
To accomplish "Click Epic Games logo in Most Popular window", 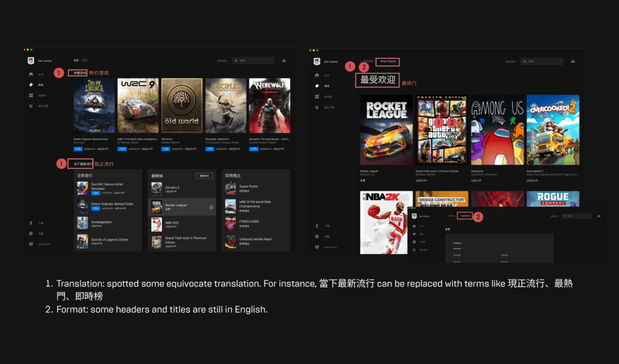I will [317, 61].
